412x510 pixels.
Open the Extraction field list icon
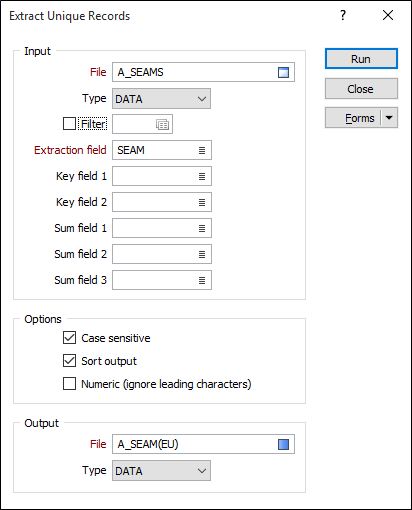point(202,150)
